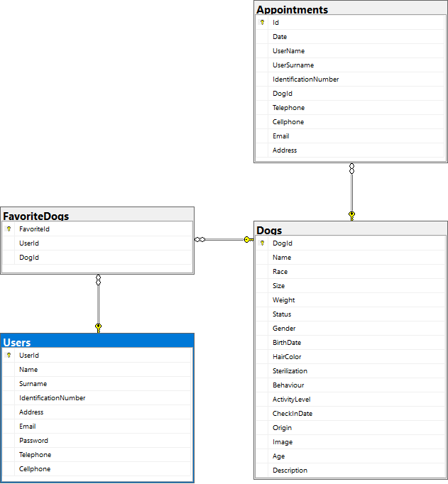Select the Gender column in Dogs table
The height and width of the screenshot is (484, 448).
(350, 328)
